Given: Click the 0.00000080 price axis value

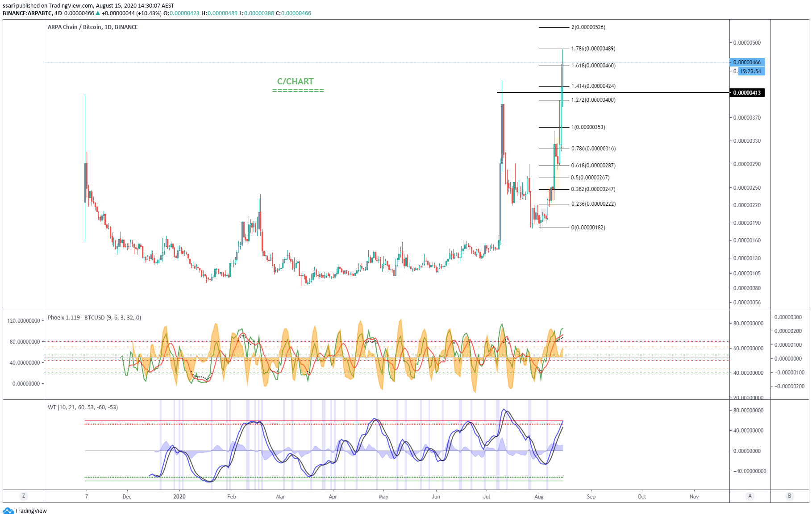Looking at the screenshot, I should tap(747, 288).
